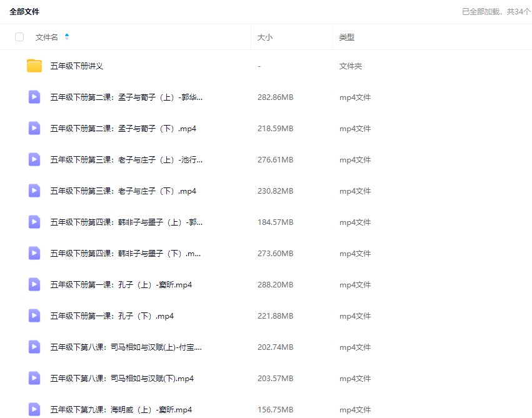Image resolution: width=532 pixels, height=418 pixels.
Task: Click the 已全部加载，共34个 status text
Action: click(496, 11)
